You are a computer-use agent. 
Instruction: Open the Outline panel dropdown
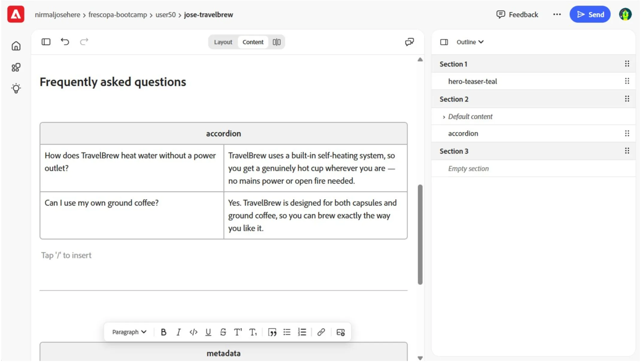[470, 42]
